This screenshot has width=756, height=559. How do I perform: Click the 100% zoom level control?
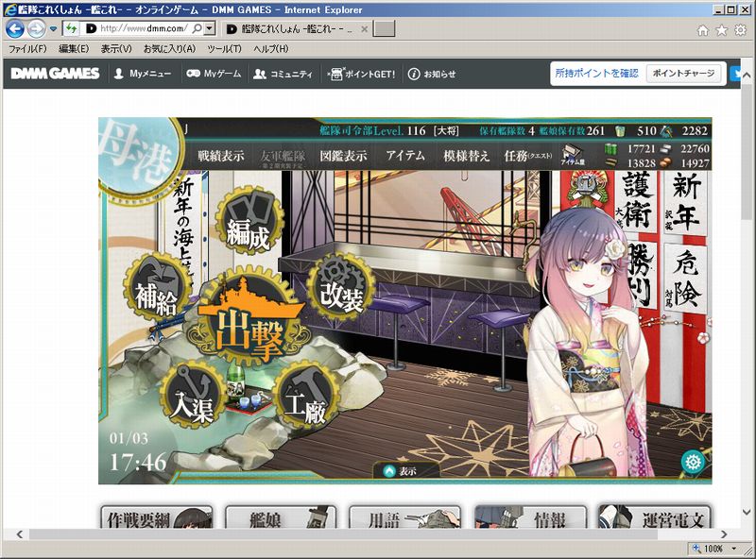tap(713, 549)
